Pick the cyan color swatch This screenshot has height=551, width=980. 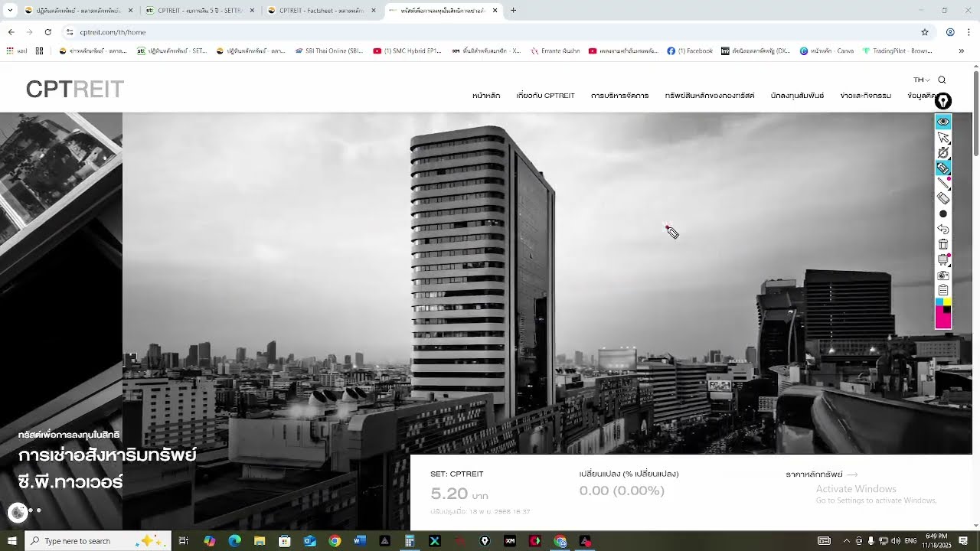939,302
